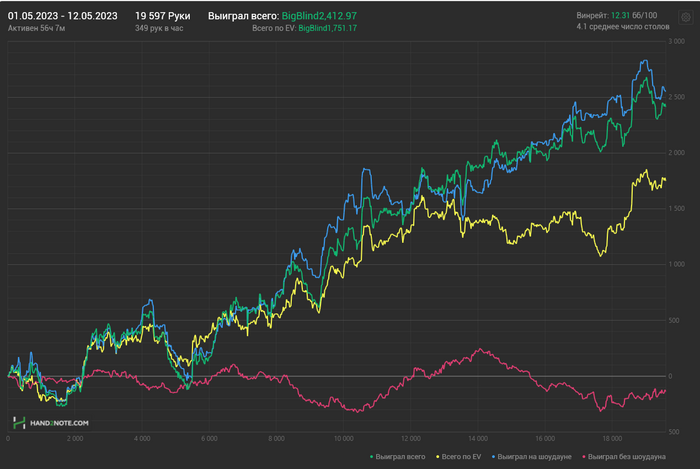Click the '12 000' horizontal axis label
This screenshot has height=469, width=700.
[411, 439]
